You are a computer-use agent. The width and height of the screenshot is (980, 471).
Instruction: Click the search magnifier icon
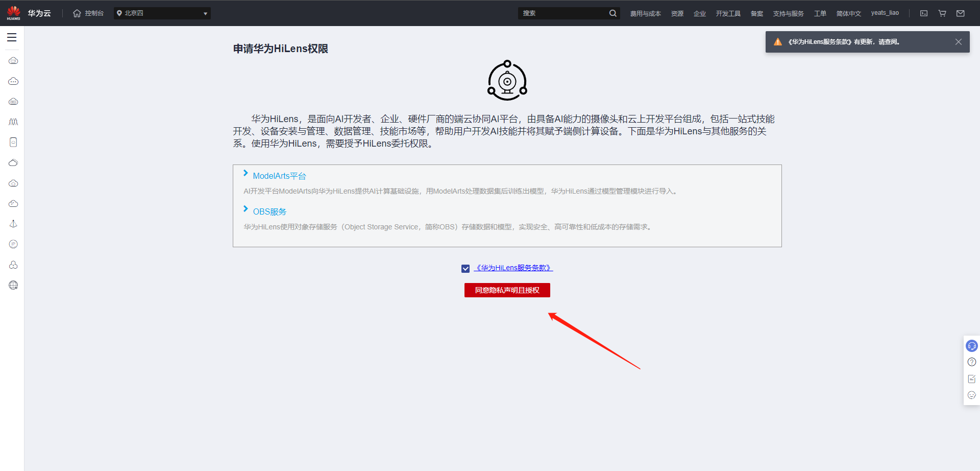click(612, 13)
